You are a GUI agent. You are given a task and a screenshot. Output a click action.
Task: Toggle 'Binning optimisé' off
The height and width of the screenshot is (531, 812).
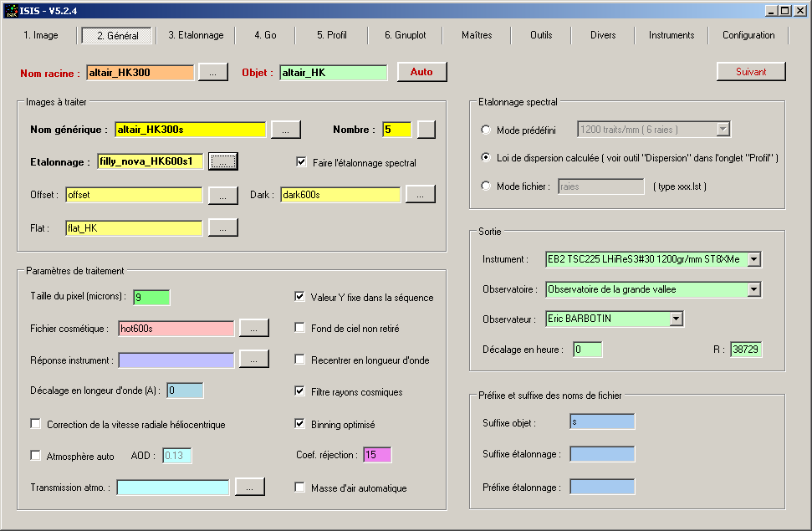coord(299,423)
